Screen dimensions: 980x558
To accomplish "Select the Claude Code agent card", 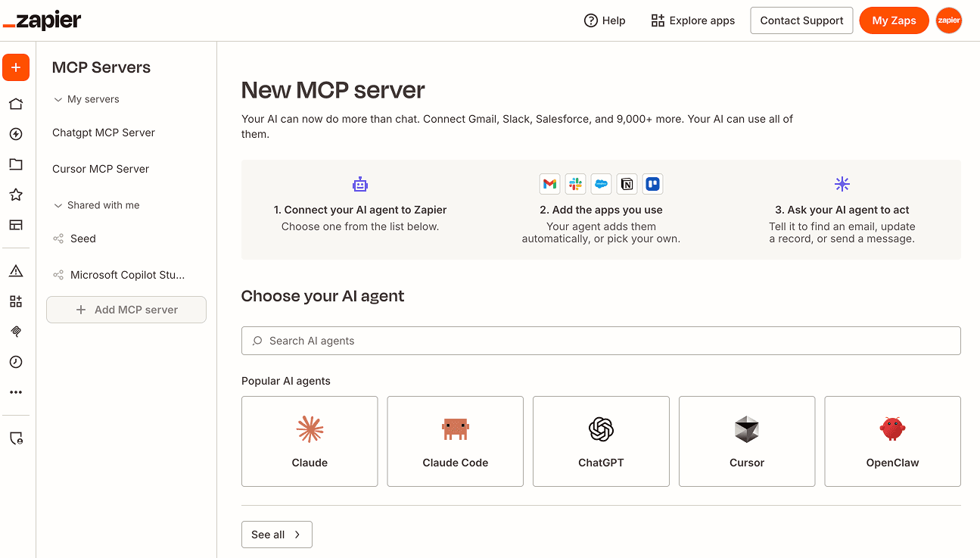I will (456, 441).
